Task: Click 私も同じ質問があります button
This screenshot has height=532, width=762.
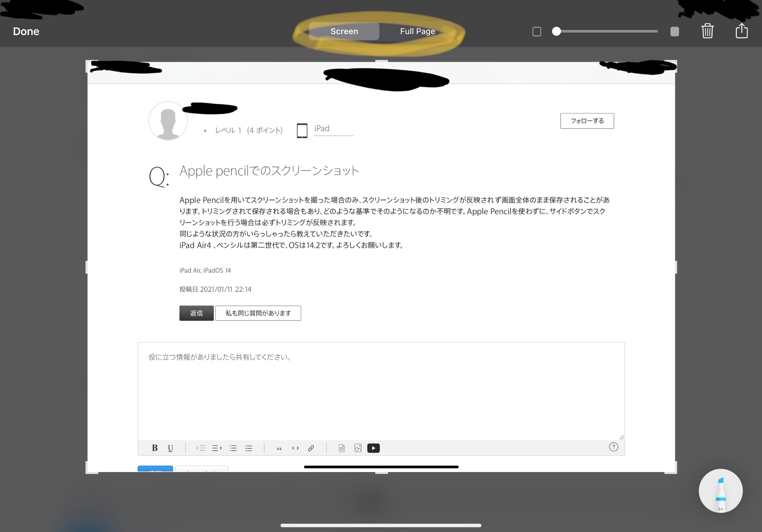Action: click(258, 313)
